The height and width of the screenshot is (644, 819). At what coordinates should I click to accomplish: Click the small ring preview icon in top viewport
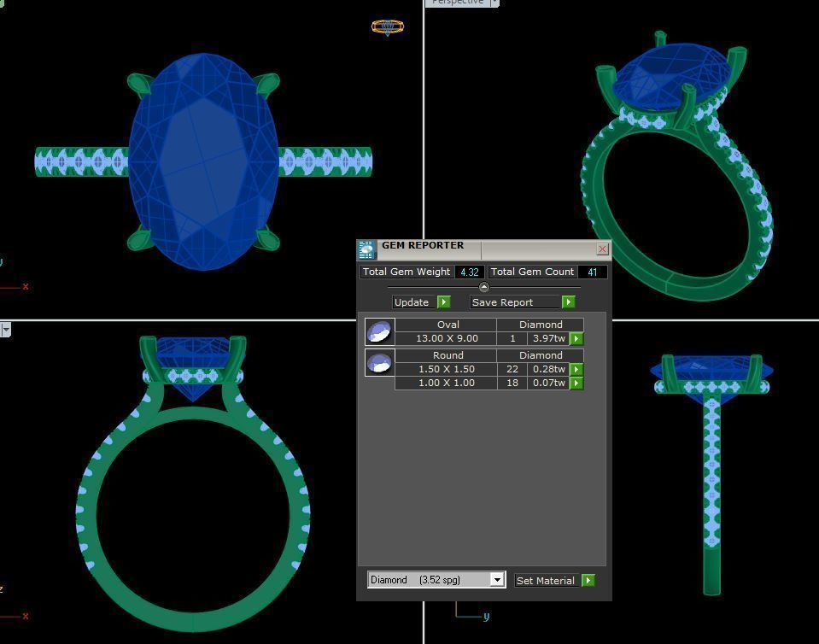388,27
